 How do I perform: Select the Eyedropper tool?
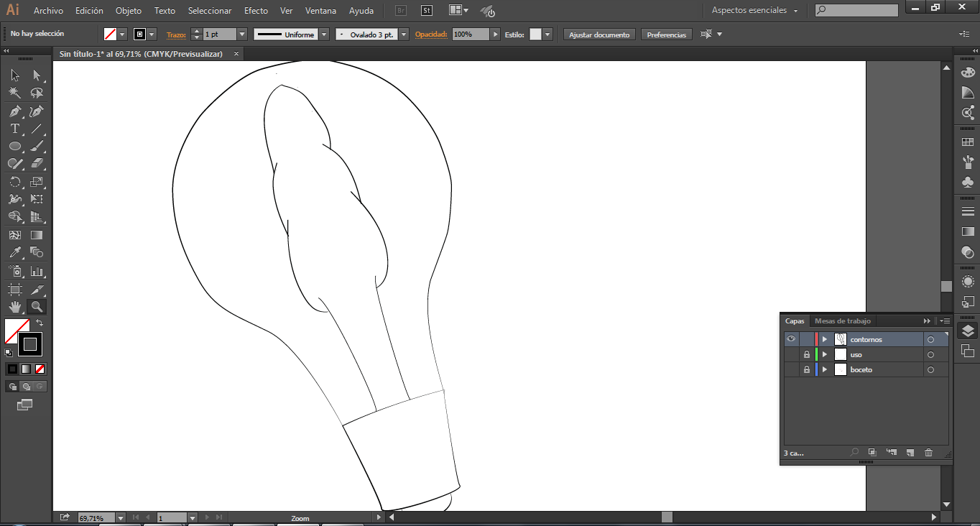coord(15,252)
